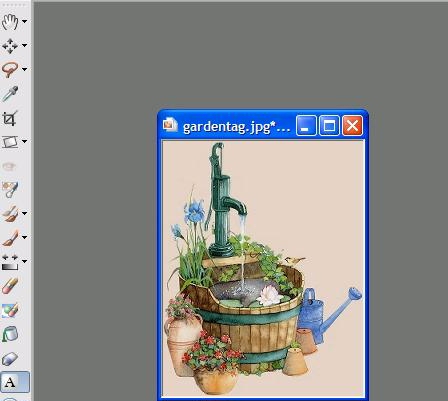The image size is (448, 401).
Task: Select the Straighten tool
Action: pyautogui.click(x=10, y=142)
